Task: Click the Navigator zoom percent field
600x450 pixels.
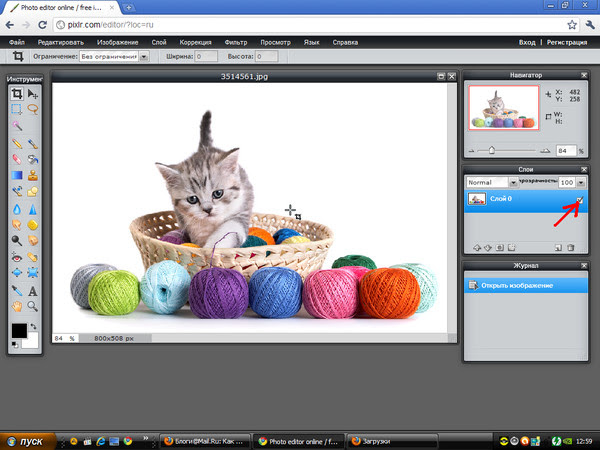Action: click(566, 151)
